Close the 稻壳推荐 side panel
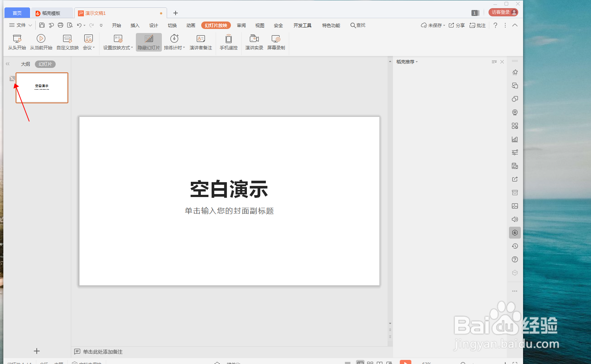This screenshot has width=591, height=364. [x=502, y=62]
